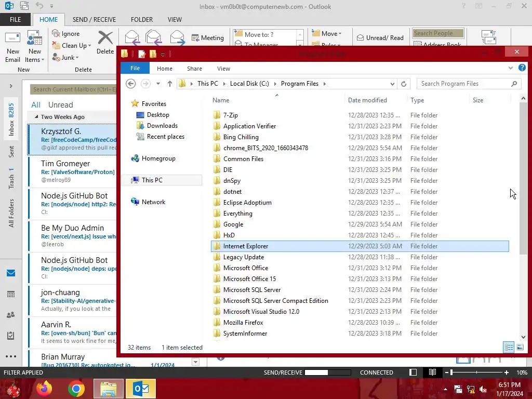
Task: Zoom in with Outlook plus button
Action: tap(506, 372)
